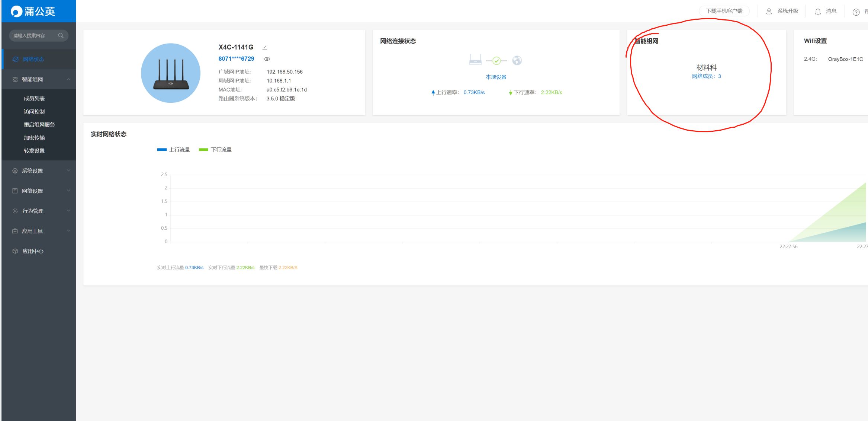Screen dimensions: 868x421
Task: Click the help question mark icon
Action: 856,12
